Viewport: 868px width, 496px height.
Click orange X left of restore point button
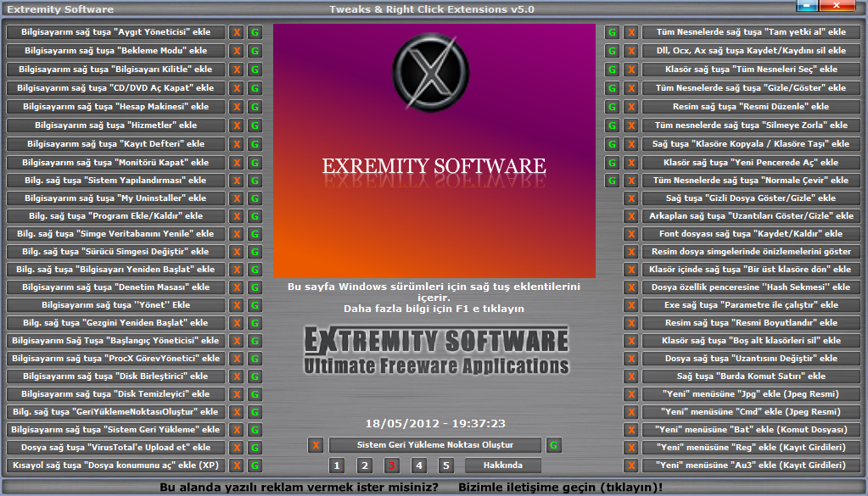tap(316, 445)
